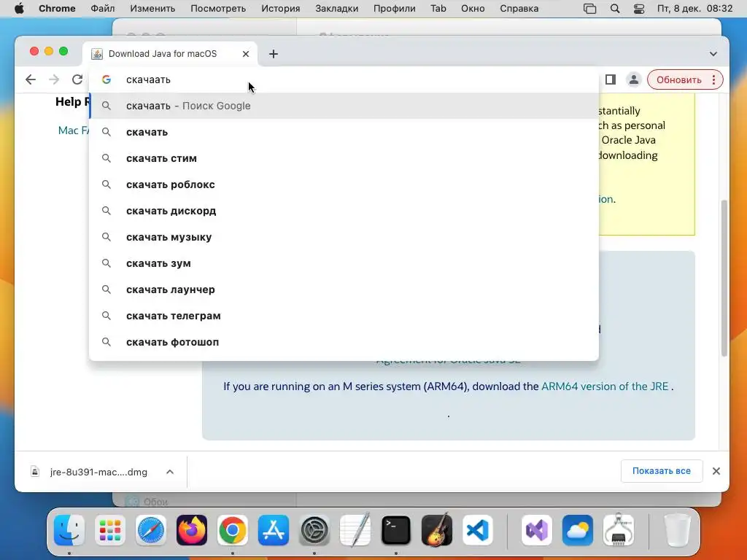Open the История menu

click(281, 9)
